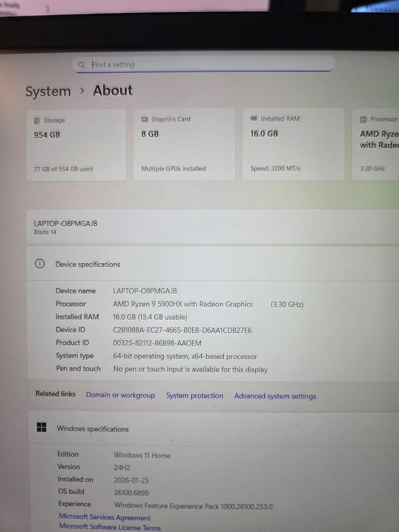Click the Graphics Card icon
Image resolution: width=399 pixels, height=532 pixels.
coord(145,120)
